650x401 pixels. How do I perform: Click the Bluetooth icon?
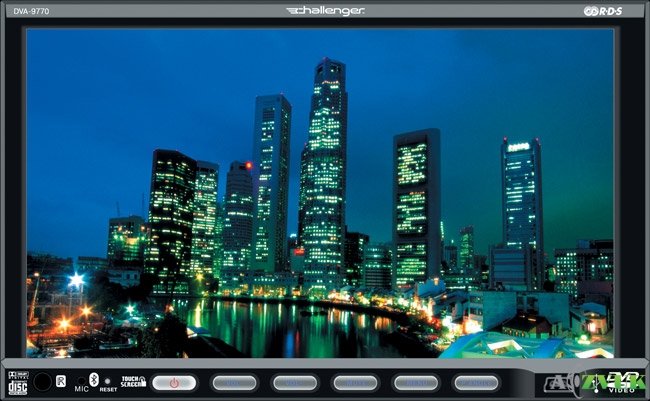coord(93,378)
